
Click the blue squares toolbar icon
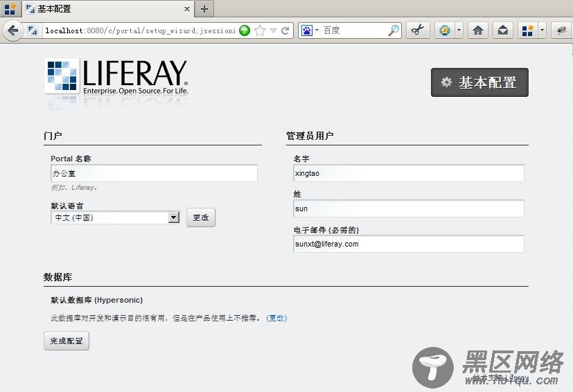[528, 30]
